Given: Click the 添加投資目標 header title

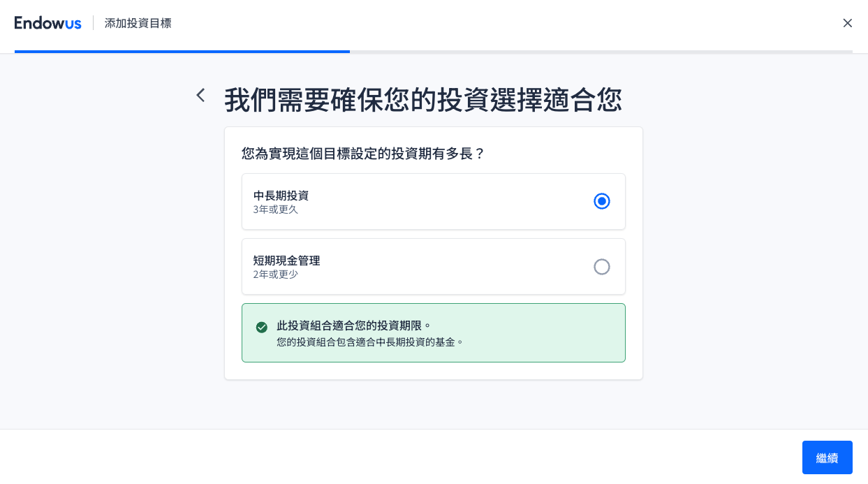Looking at the screenshot, I should pos(138,23).
